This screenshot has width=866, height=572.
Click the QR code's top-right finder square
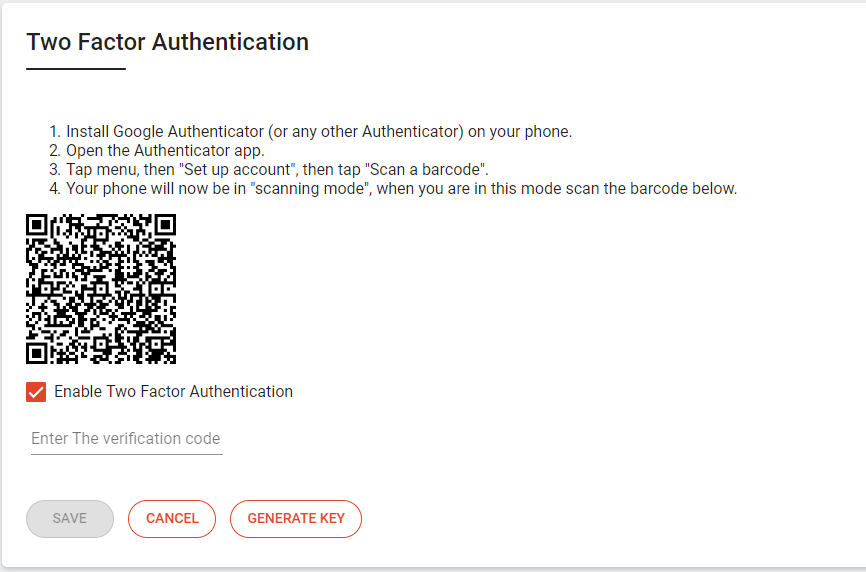tap(163, 227)
